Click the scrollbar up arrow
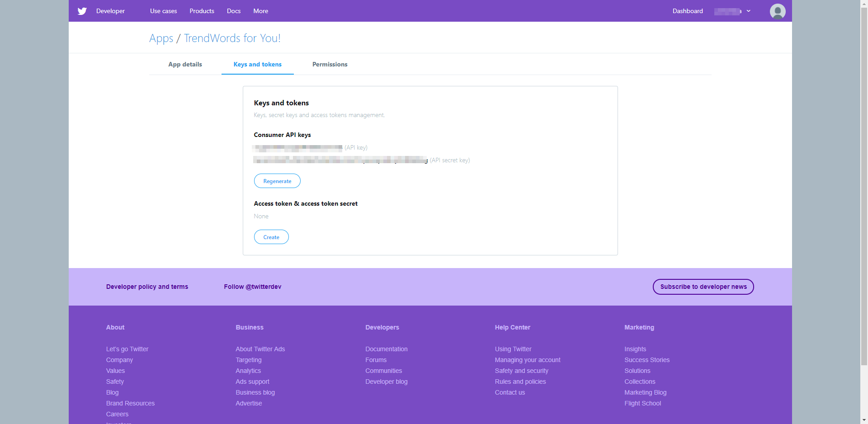Viewport: 868px width, 424px height. point(864,4)
